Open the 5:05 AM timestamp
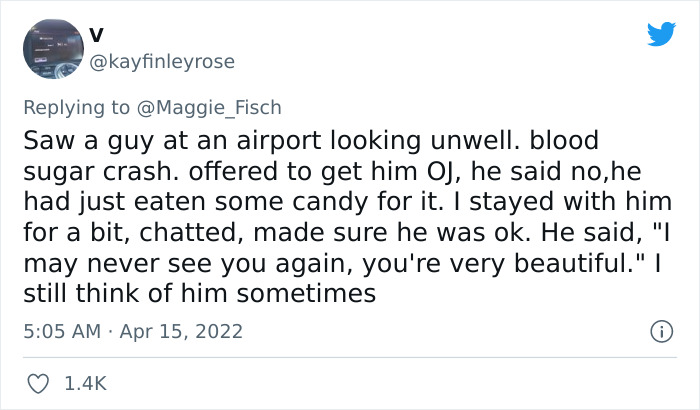This screenshot has width=700, height=410. (x=57, y=330)
